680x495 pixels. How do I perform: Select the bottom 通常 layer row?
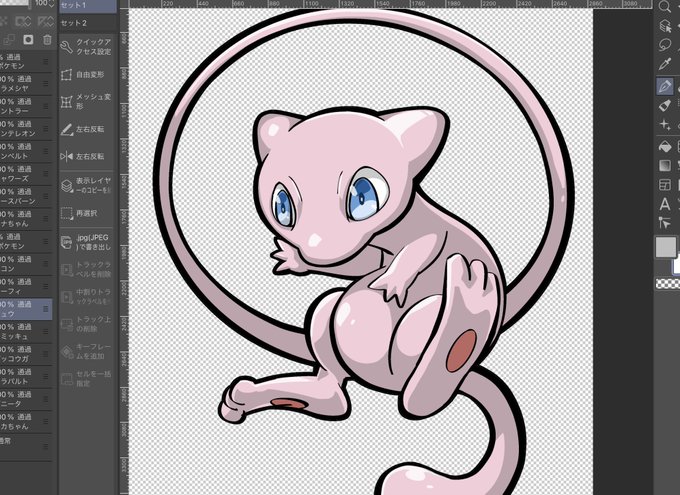tap(26, 446)
